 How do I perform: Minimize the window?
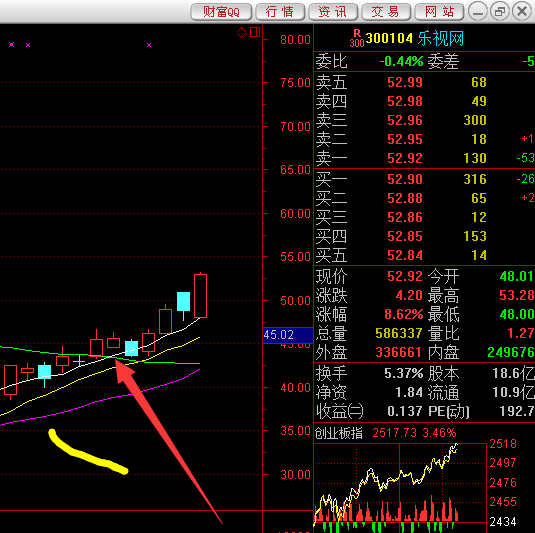[478, 12]
